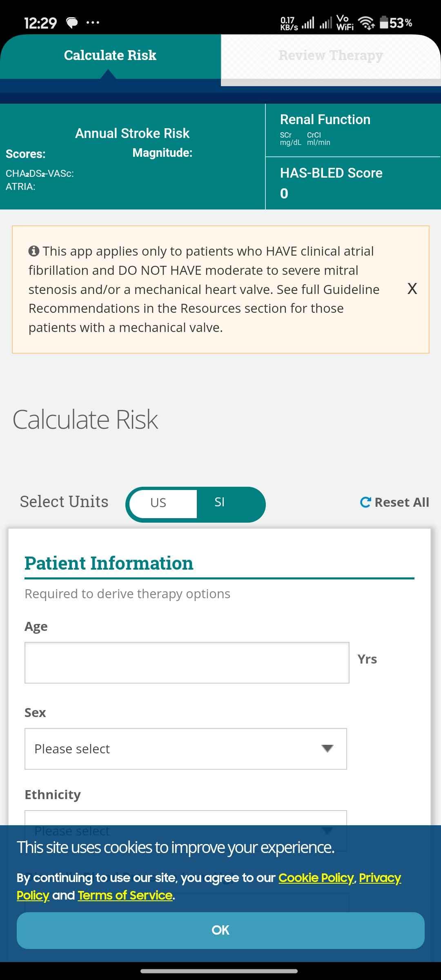Select the Calculate Risk tab
Viewport: 441px width, 980px height.
[x=110, y=56]
